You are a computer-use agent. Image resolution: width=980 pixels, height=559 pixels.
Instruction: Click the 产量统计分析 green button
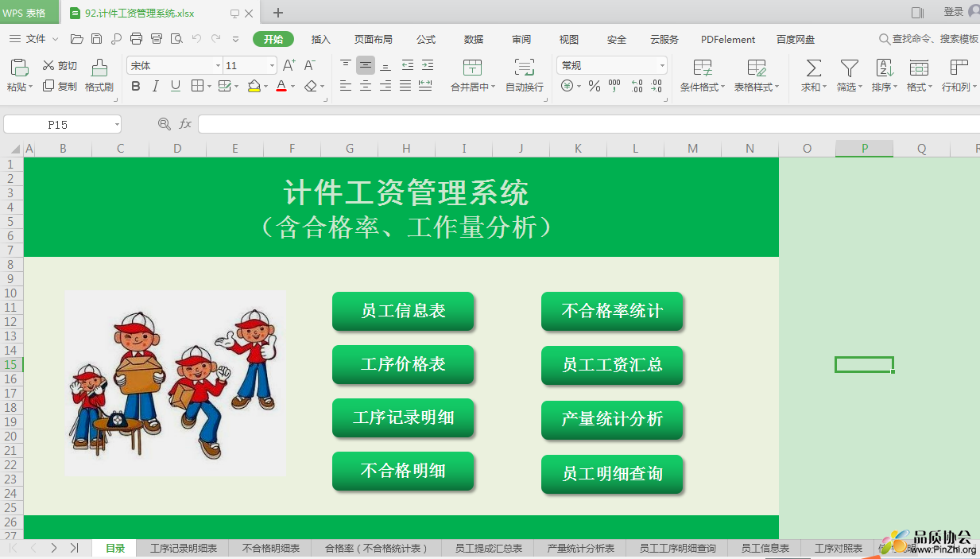click(612, 419)
